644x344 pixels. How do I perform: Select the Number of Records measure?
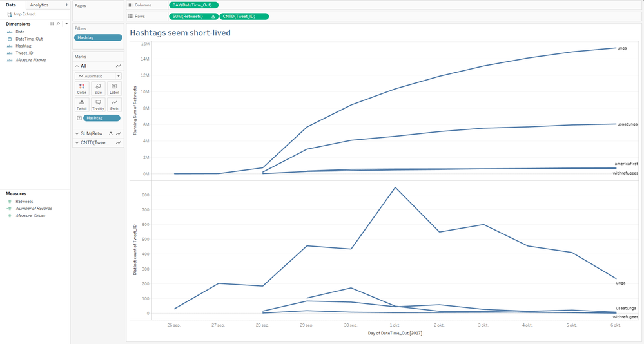pos(34,209)
